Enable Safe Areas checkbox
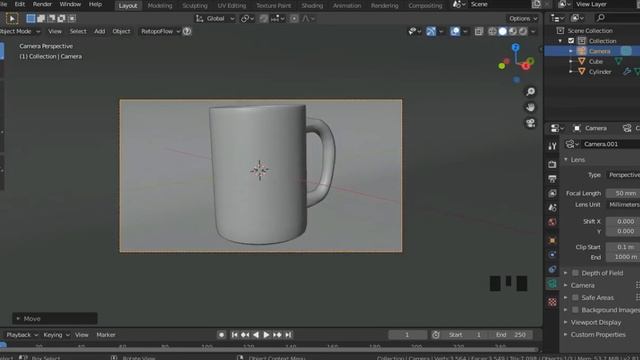The width and height of the screenshot is (640, 360). coord(576,298)
